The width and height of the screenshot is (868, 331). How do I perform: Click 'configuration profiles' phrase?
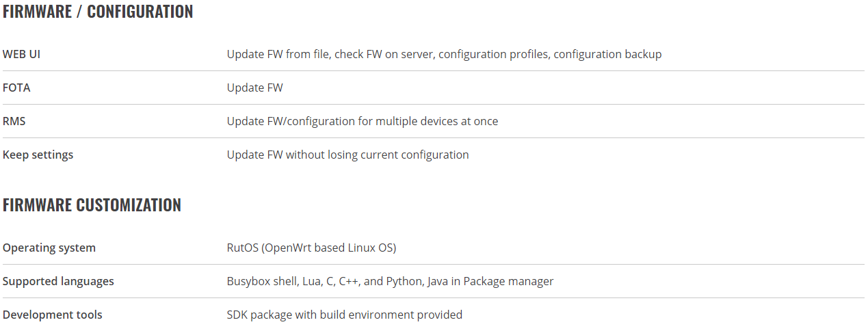(493, 54)
